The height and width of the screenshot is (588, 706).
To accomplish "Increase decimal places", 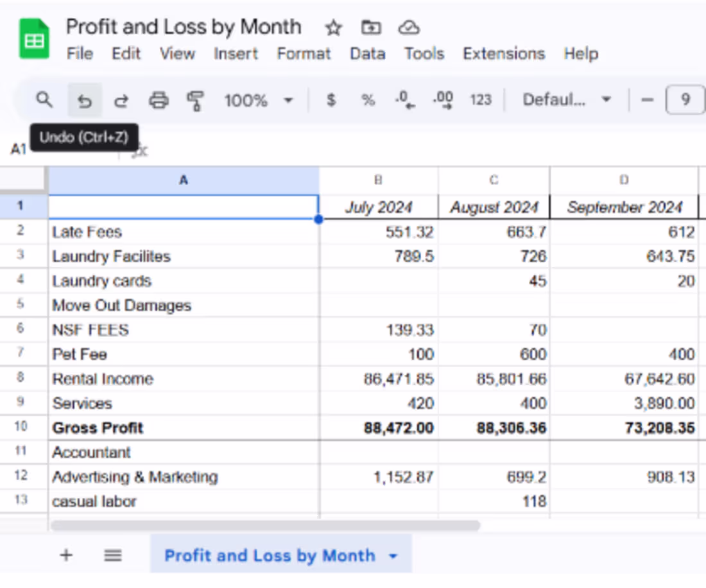I will click(443, 99).
